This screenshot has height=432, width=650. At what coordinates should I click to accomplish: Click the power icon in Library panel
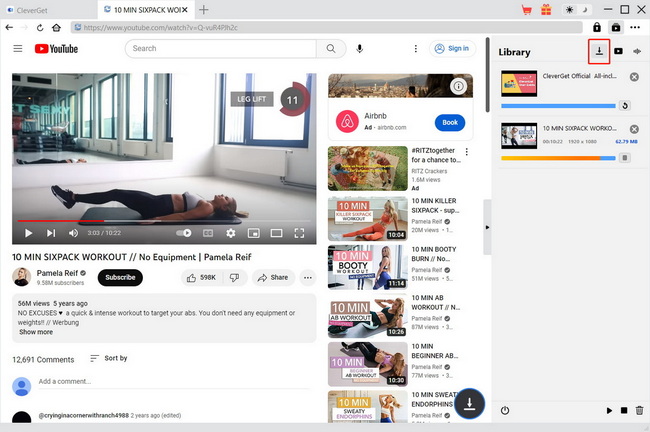click(x=505, y=411)
